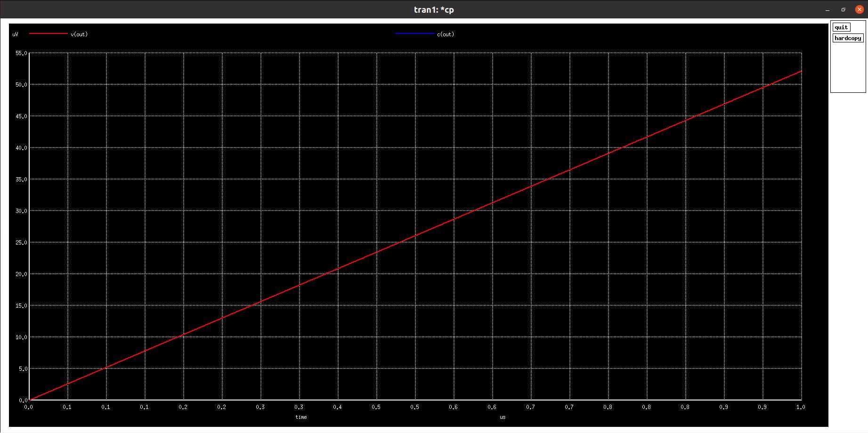The width and height of the screenshot is (868, 433).
Task: Toggle the hardcopy output option
Action: [848, 38]
